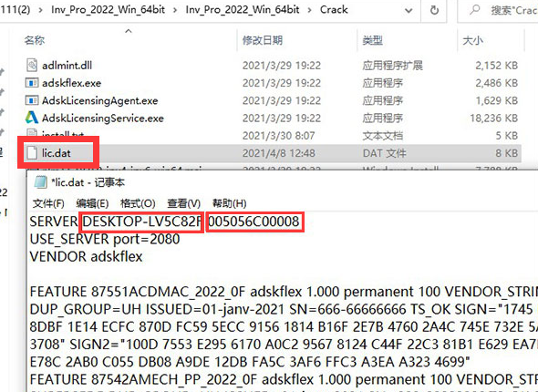This screenshot has height=392, width=538.
Task: Sort files by 修改日期 column header
Action: click(263, 40)
